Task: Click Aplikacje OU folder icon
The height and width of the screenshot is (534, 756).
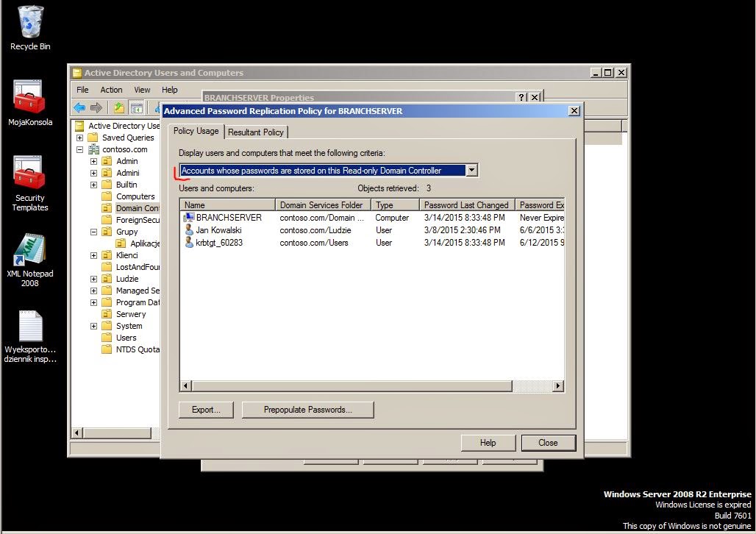Action: (121, 243)
